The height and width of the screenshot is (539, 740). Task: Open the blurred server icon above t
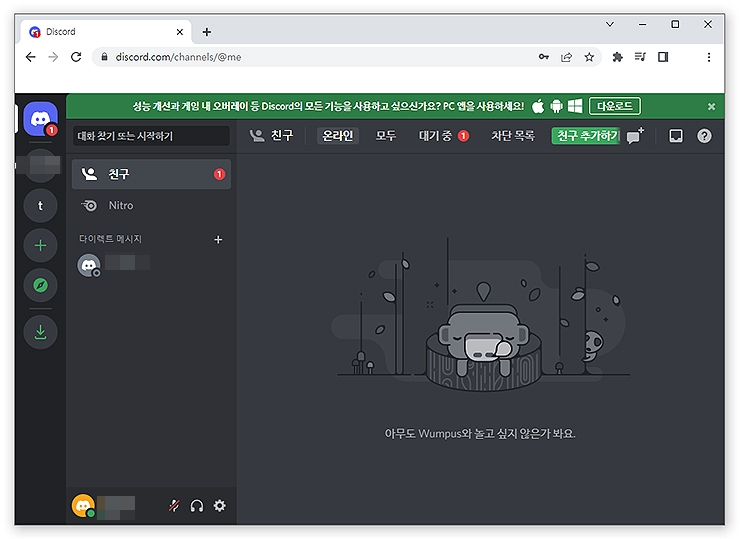click(41, 166)
